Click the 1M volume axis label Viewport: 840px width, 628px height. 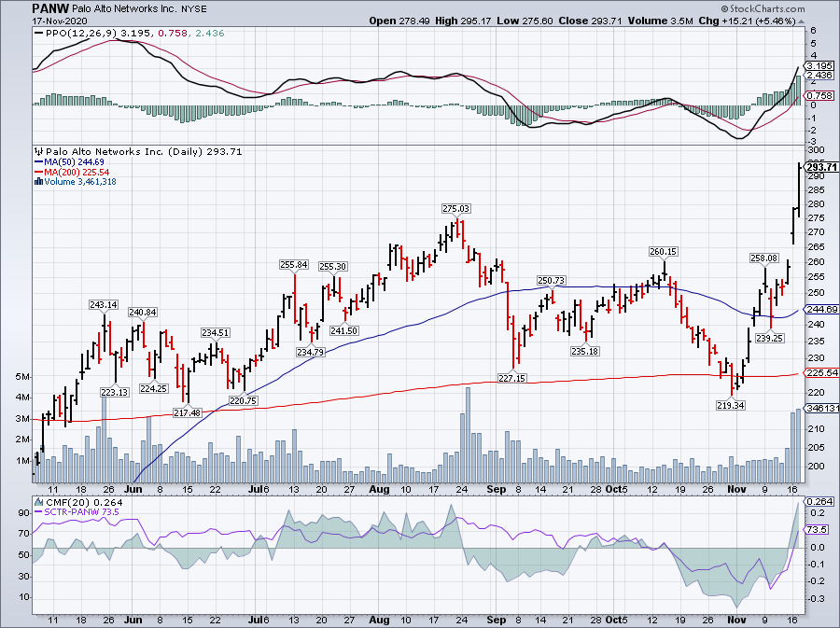tap(22, 460)
